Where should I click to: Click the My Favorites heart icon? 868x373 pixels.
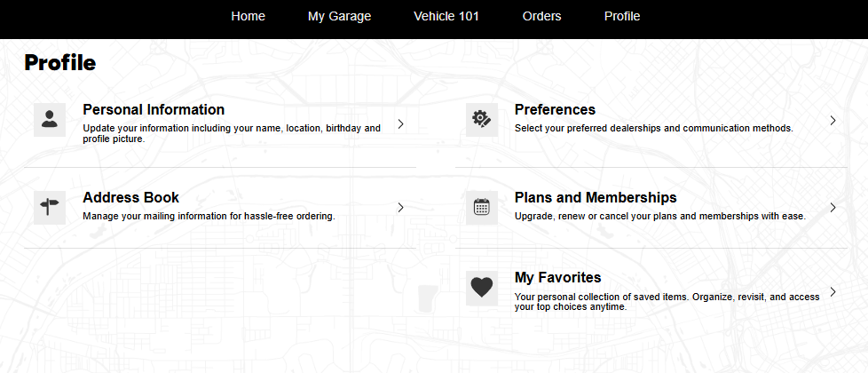point(482,289)
